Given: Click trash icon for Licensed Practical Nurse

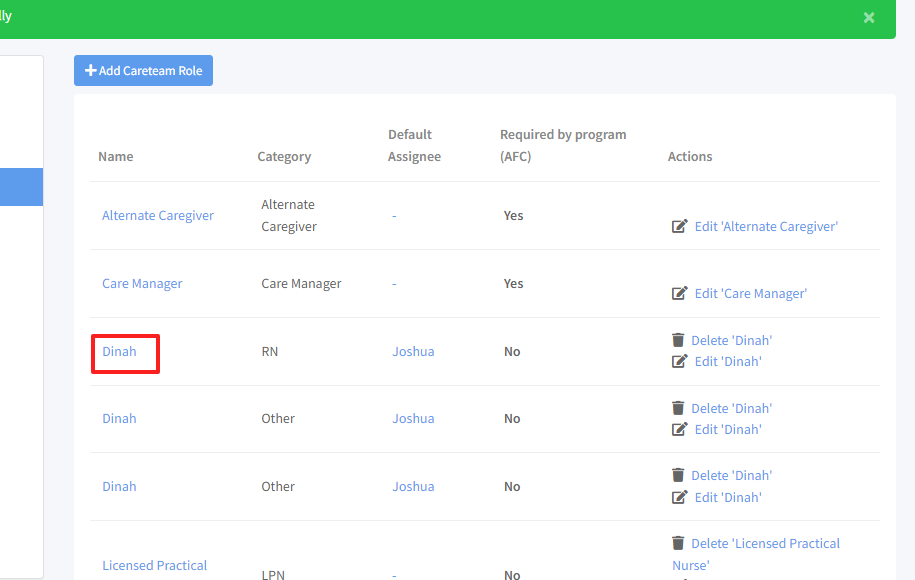Looking at the screenshot, I should click(x=679, y=543).
